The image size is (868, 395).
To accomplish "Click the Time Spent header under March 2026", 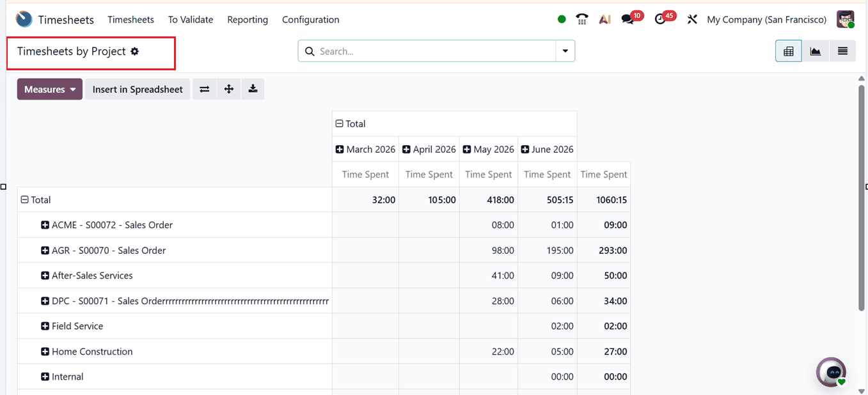I will 365,174.
